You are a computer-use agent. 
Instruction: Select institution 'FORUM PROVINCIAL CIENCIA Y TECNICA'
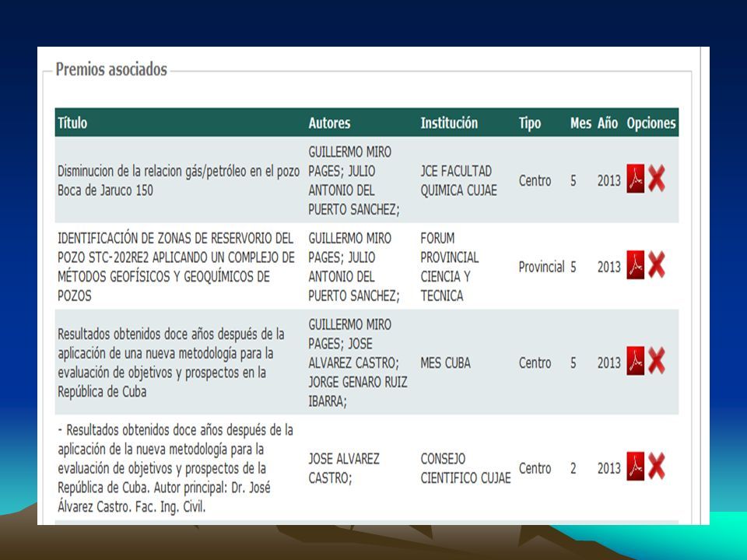449,267
